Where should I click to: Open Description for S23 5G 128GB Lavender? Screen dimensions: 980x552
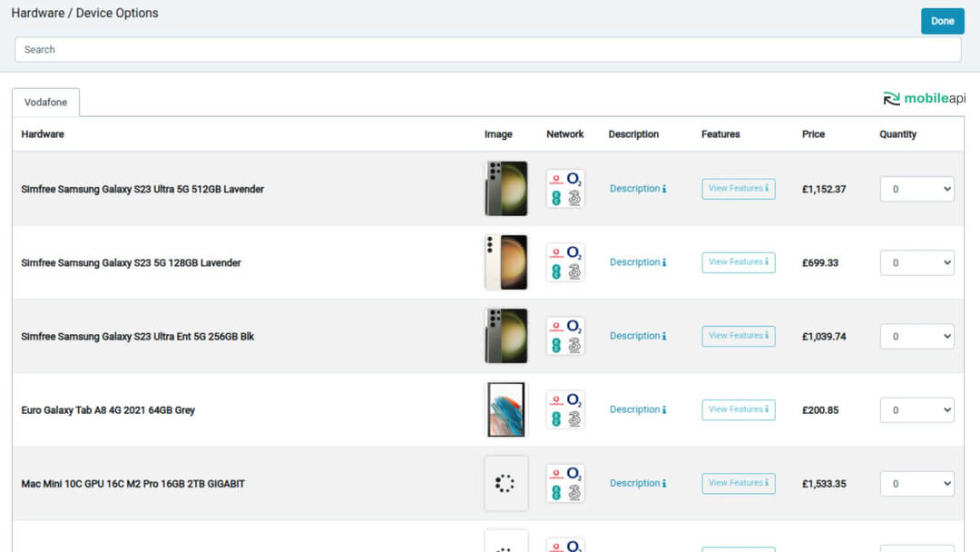coord(638,262)
